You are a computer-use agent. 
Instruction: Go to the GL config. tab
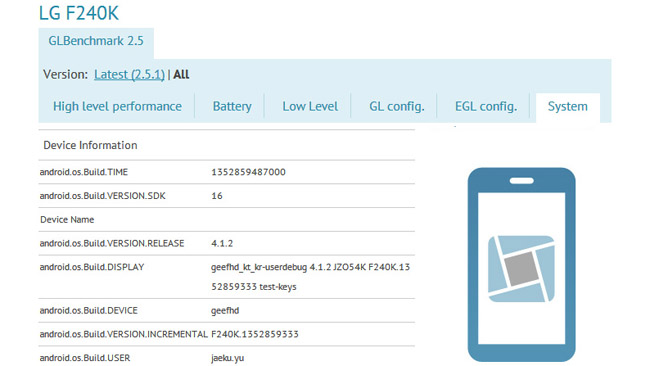(397, 107)
